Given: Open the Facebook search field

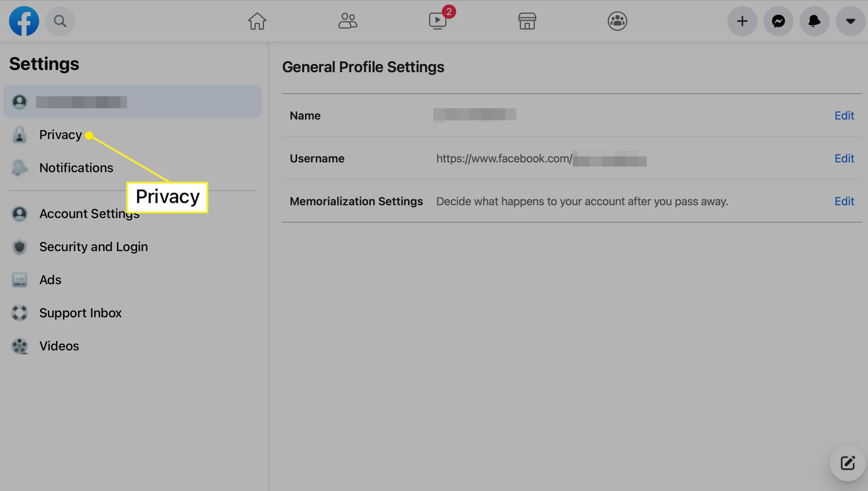Looking at the screenshot, I should (60, 21).
